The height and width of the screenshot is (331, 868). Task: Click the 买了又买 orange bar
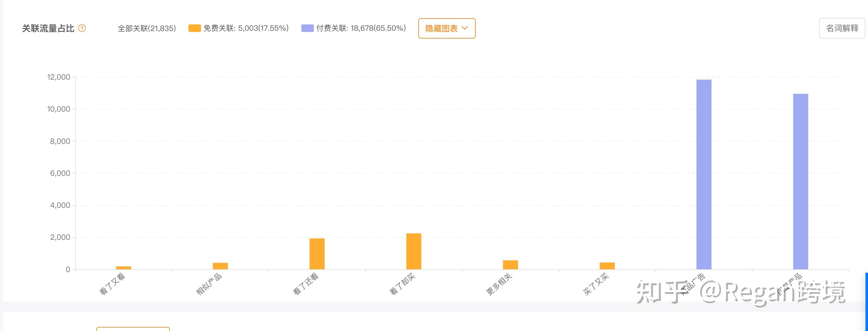pyautogui.click(x=607, y=266)
